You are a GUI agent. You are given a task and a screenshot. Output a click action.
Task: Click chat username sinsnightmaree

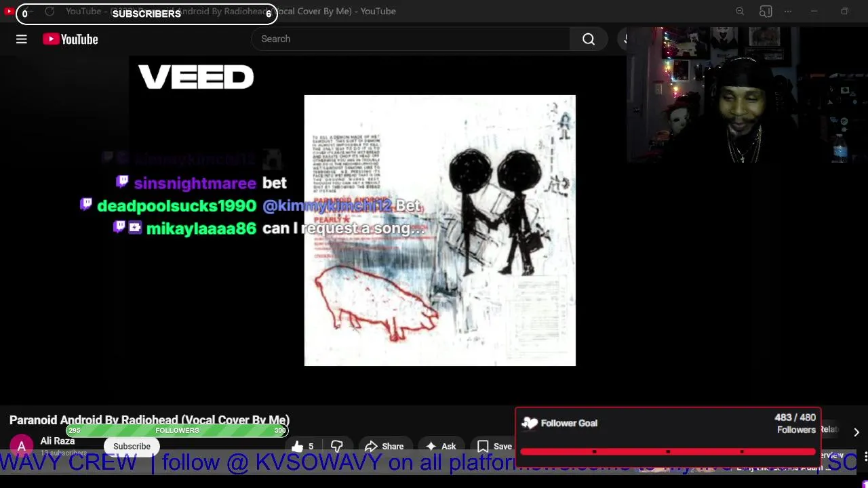[x=195, y=183]
